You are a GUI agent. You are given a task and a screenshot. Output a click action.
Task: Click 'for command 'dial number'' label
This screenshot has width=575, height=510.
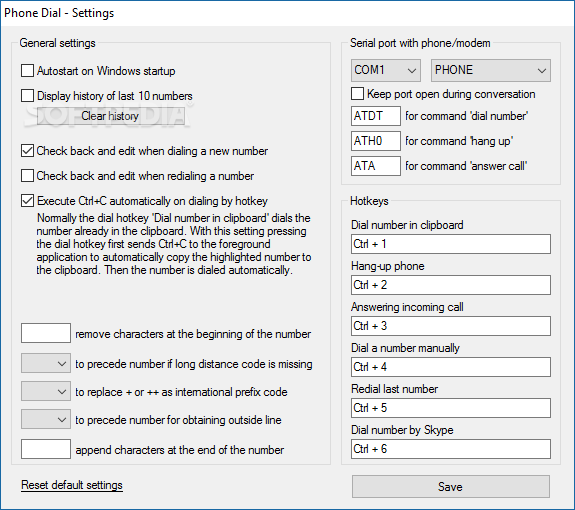466,116
